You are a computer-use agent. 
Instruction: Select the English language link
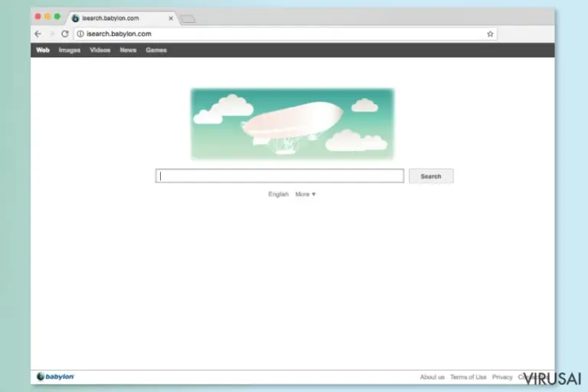[x=278, y=194]
